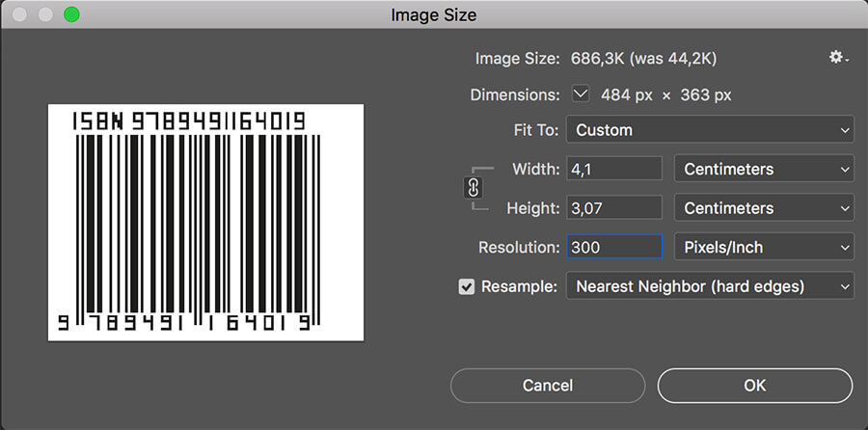The width and height of the screenshot is (868, 430).
Task: Click the Cancel button
Action: click(x=548, y=386)
